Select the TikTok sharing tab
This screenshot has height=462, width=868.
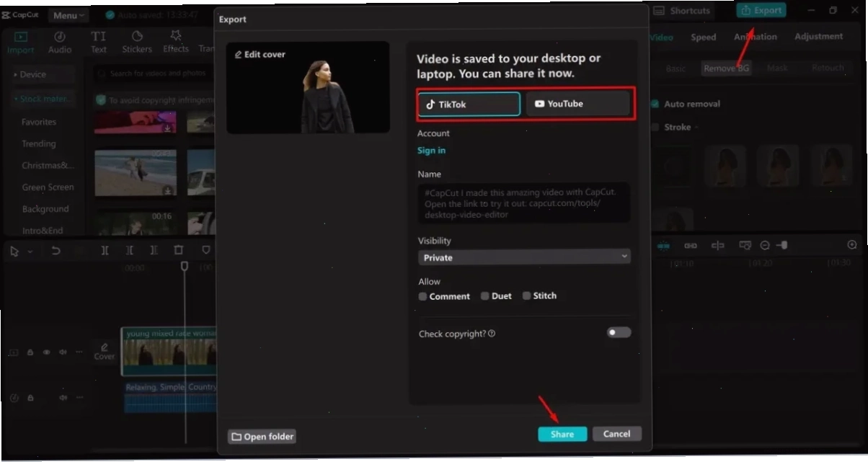tap(469, 104)
